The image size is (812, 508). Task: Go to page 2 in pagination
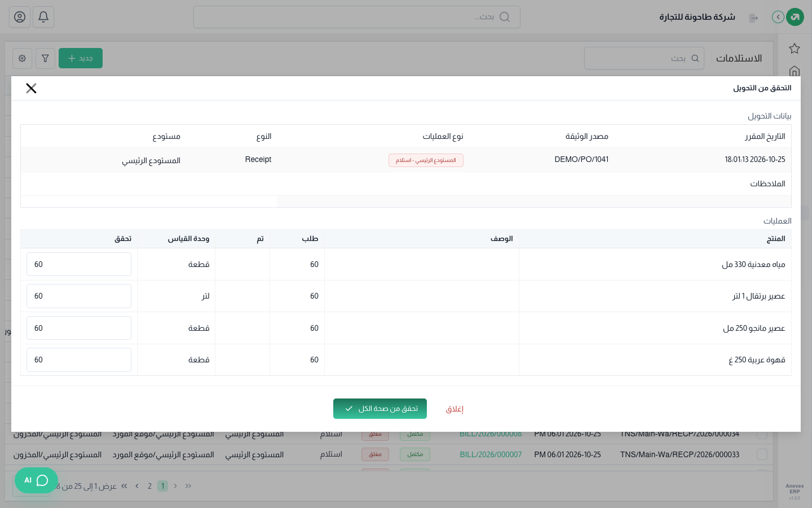click(x=149, y=486)
